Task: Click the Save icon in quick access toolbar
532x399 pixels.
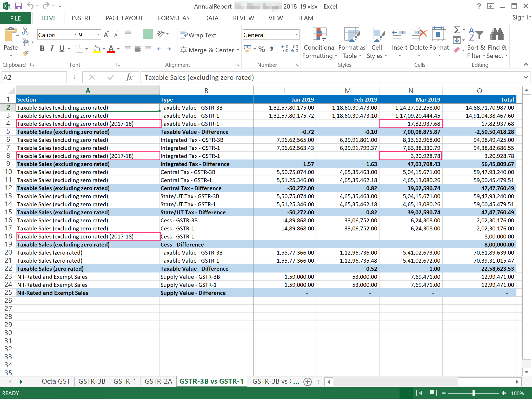Action: click(18, 6)
